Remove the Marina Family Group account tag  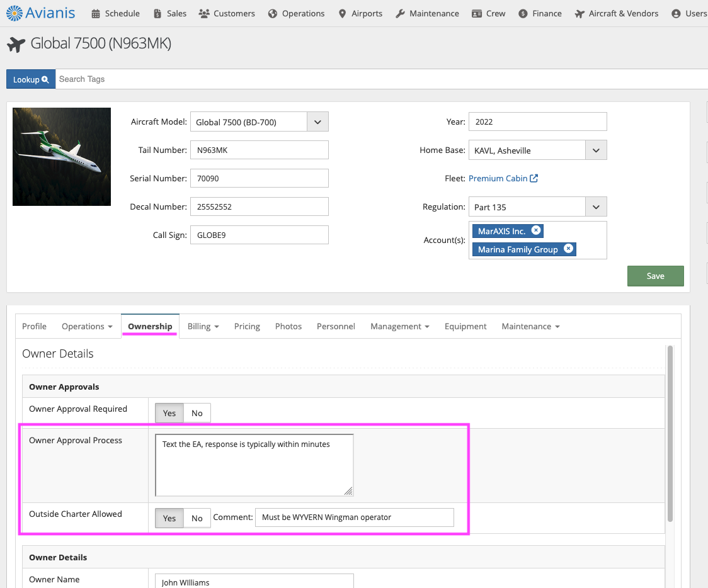(568, 248)
